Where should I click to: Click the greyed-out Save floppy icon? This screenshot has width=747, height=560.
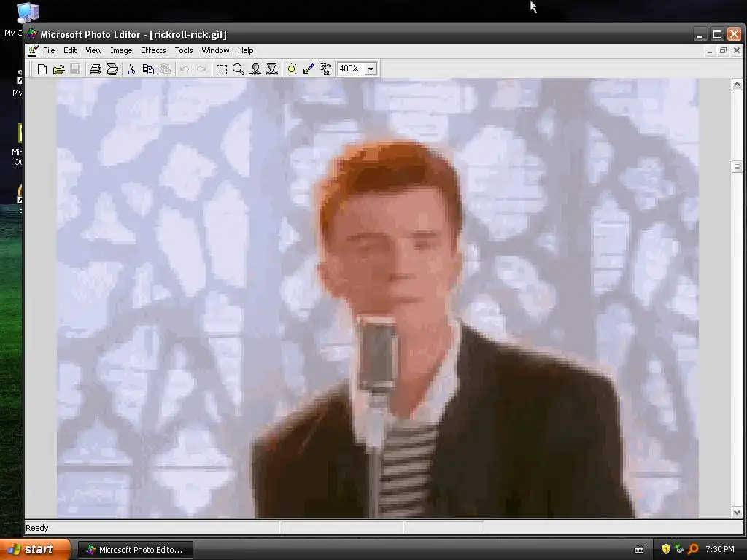[x=75, y=69]
